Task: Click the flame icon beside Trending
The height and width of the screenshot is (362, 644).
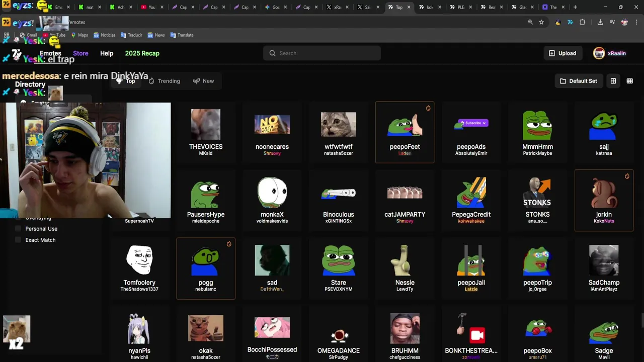Action: pyautogui.click(x=151, y=81)
